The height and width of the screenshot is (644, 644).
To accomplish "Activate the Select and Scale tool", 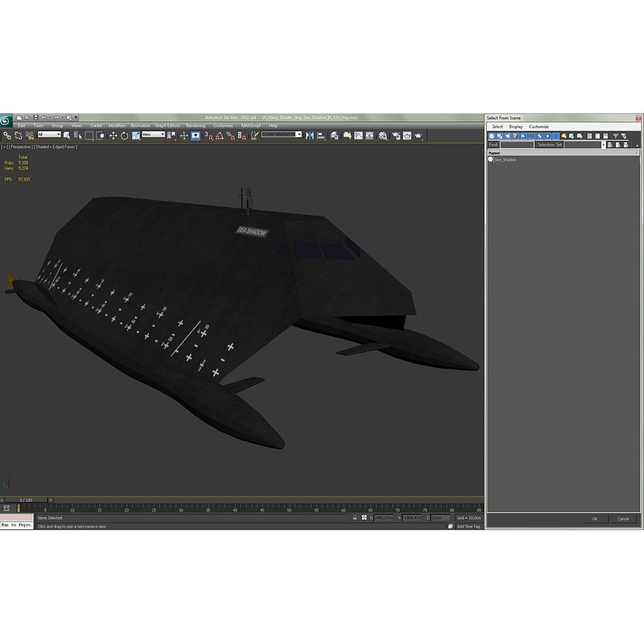I will [x=136, y=135].
